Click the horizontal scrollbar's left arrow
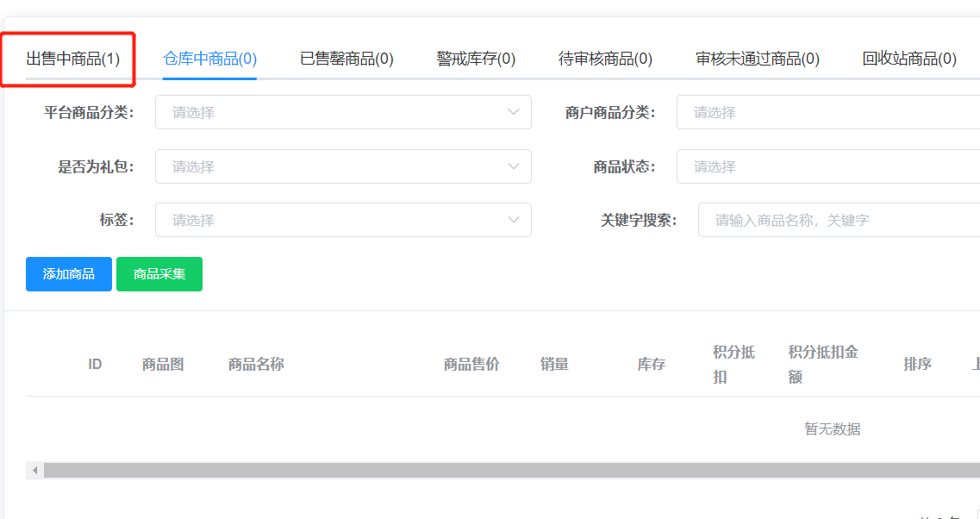Viewport: 980px width, 519px height. coord(35,471)
